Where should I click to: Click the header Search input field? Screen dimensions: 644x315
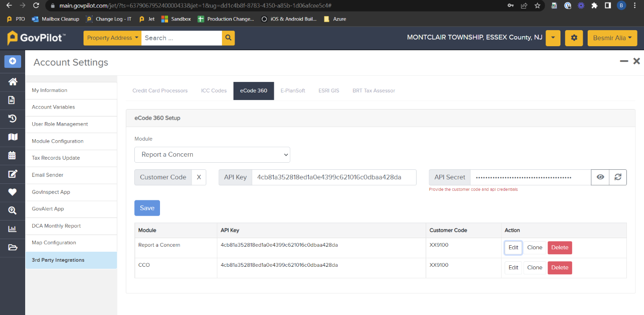point(182,38)
